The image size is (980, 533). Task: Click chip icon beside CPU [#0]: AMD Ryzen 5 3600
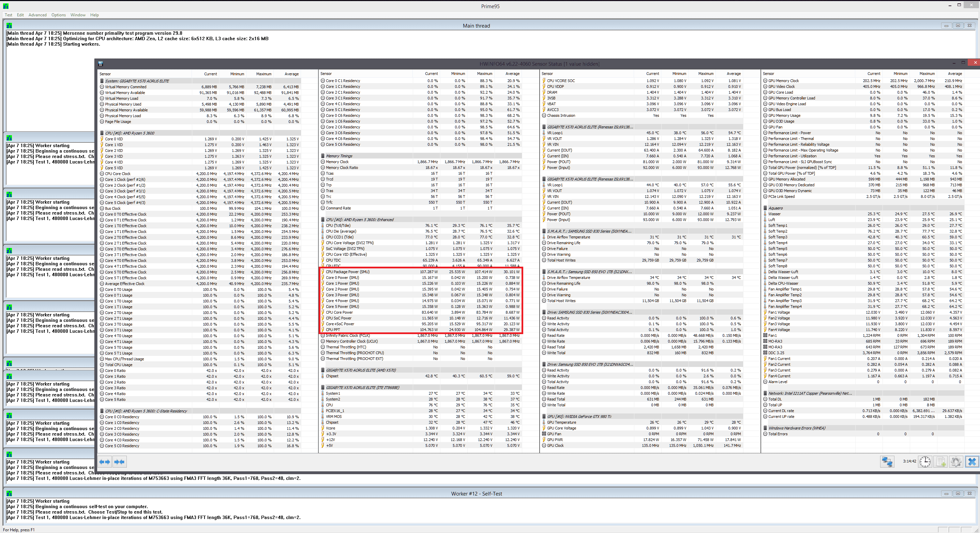(102, 133)
